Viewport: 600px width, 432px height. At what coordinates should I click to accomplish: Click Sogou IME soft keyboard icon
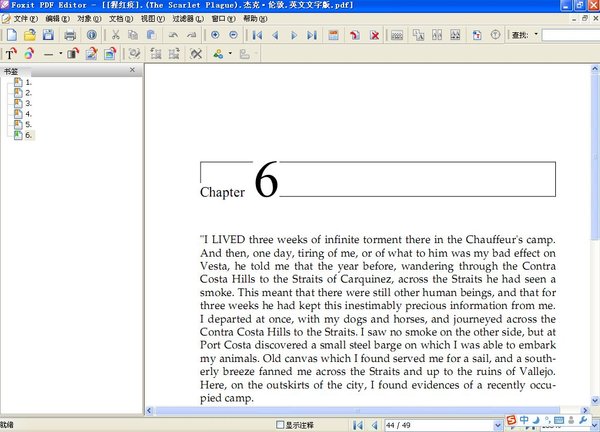pyautogui.click(x=559, y=420)
